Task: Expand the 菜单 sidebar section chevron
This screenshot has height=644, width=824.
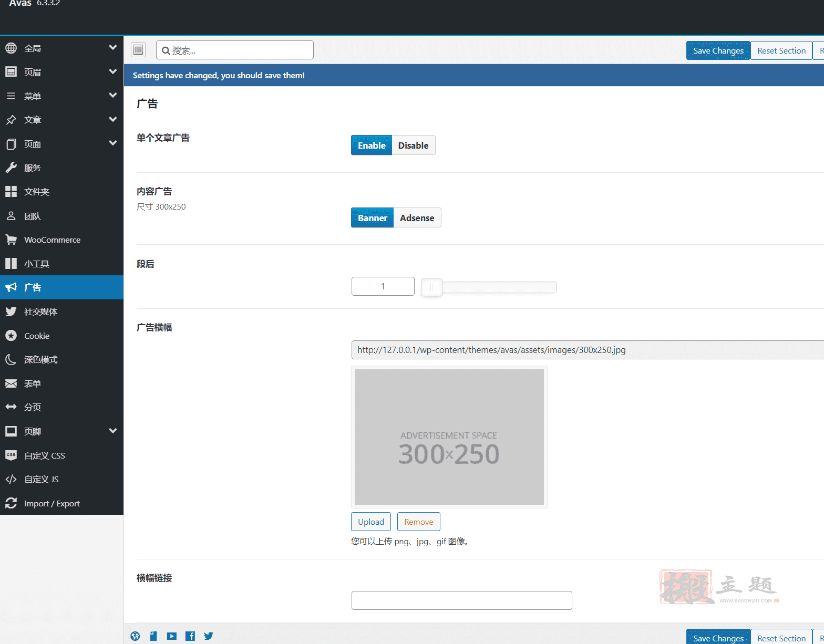Action: coord(112,96)
